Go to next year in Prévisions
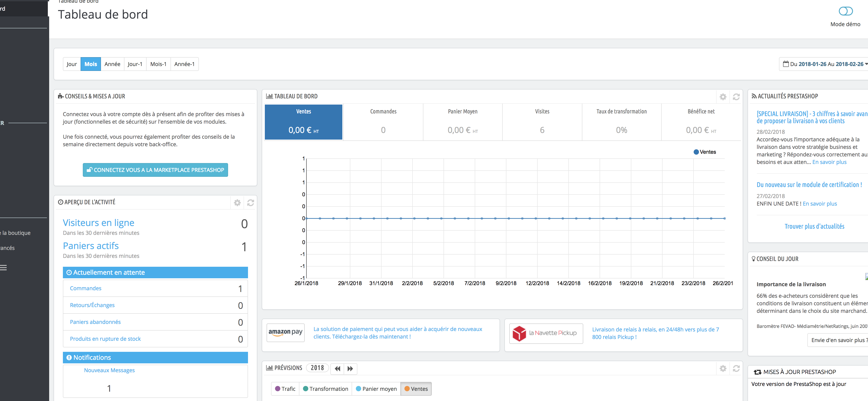 pos(350,369)
